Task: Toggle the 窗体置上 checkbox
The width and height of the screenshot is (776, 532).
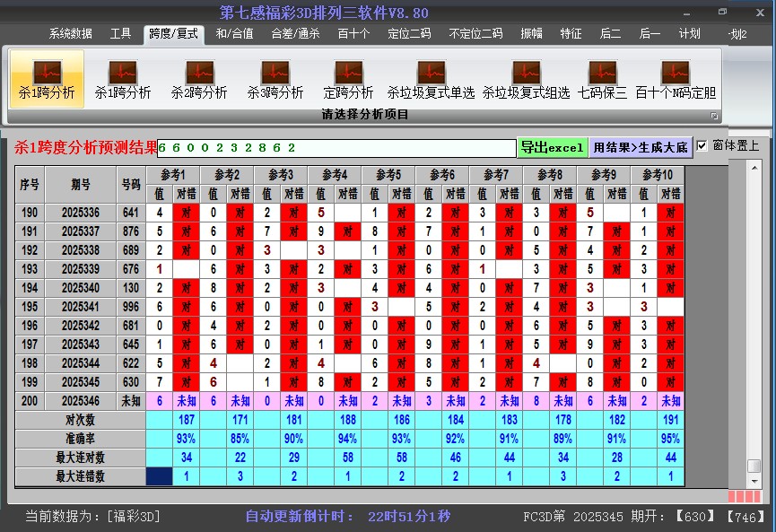Action: tap(702, 145)
